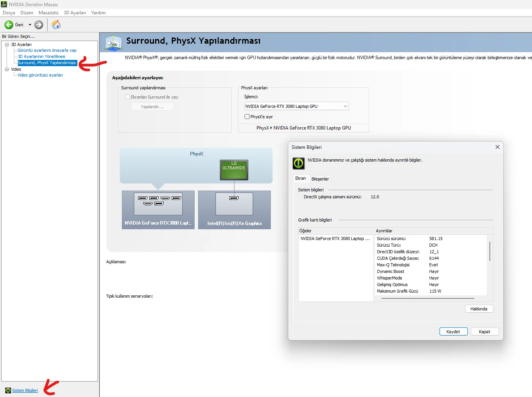The width and height of the screenshot is (532, 397).
Task: Click the green Geri back arrow icon
Action: pyautogui.click(x=9, y=25)
